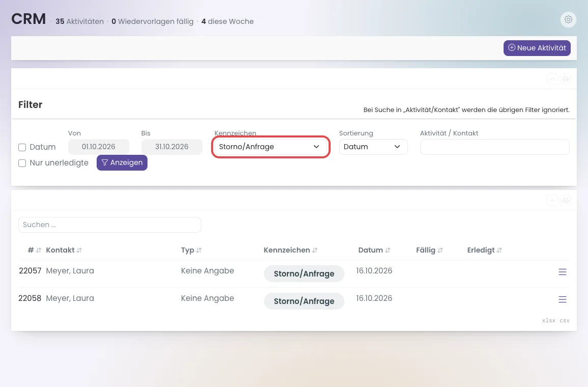The width and height of the screenshot is (588, 387).
Task: Enable the Nur unerledigte checkbox
Action: [22, 163]
